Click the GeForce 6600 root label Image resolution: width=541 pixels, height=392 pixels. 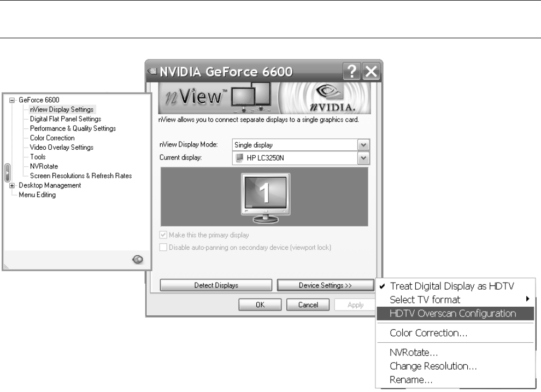[x=39, y=100]
